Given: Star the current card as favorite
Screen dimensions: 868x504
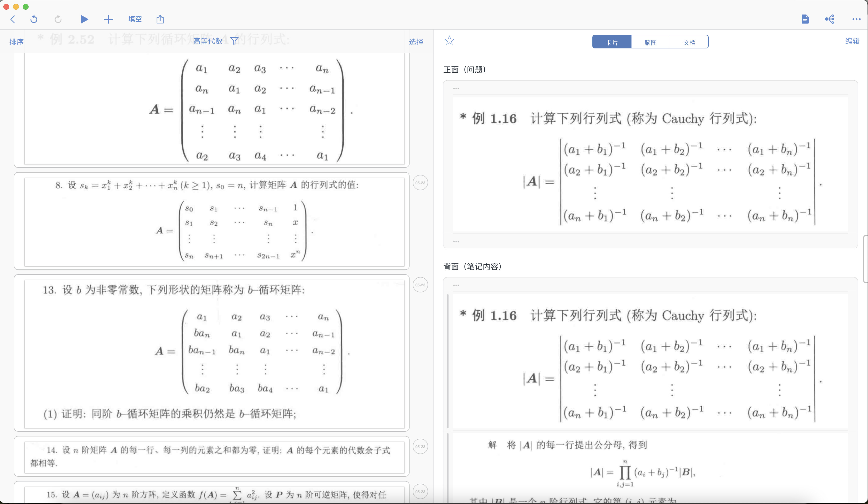Looking at the screenshot, I should click(x=449, y=41).
